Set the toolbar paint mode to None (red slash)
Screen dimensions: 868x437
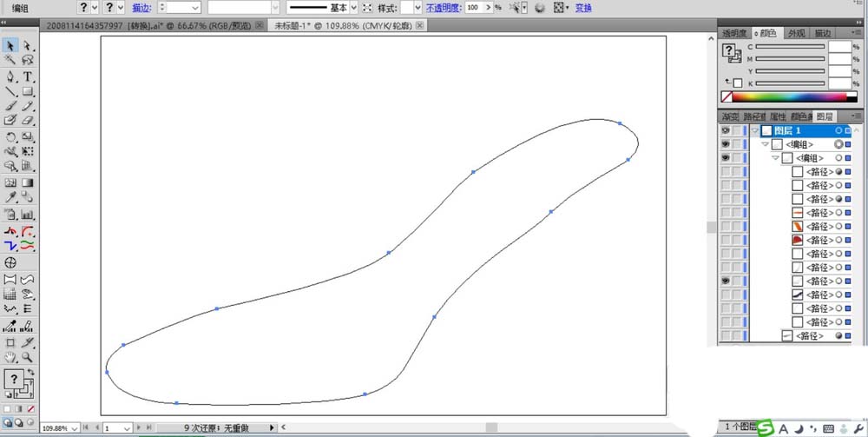pyautogui.click(x=31, y=408)
